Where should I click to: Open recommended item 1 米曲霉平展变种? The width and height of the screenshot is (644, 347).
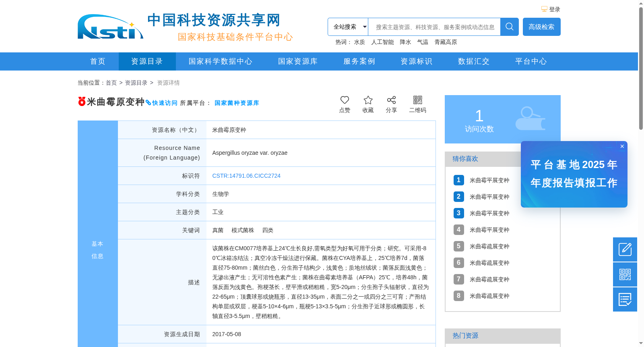tap(489, 180)
